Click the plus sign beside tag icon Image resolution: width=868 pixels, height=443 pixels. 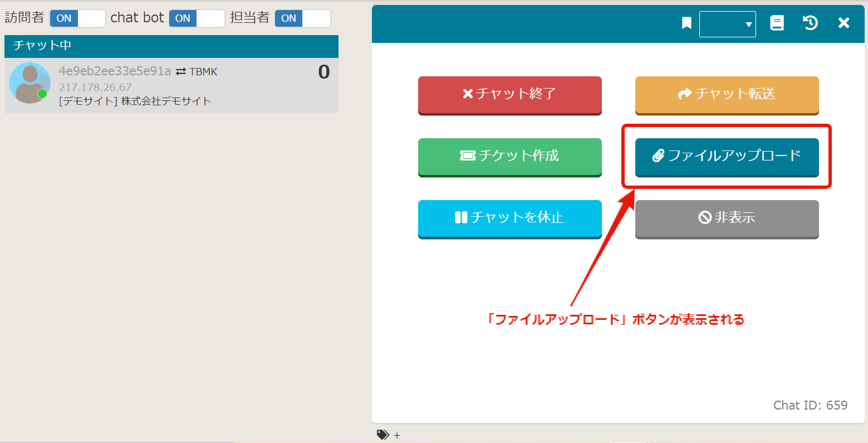click(397, 436)
